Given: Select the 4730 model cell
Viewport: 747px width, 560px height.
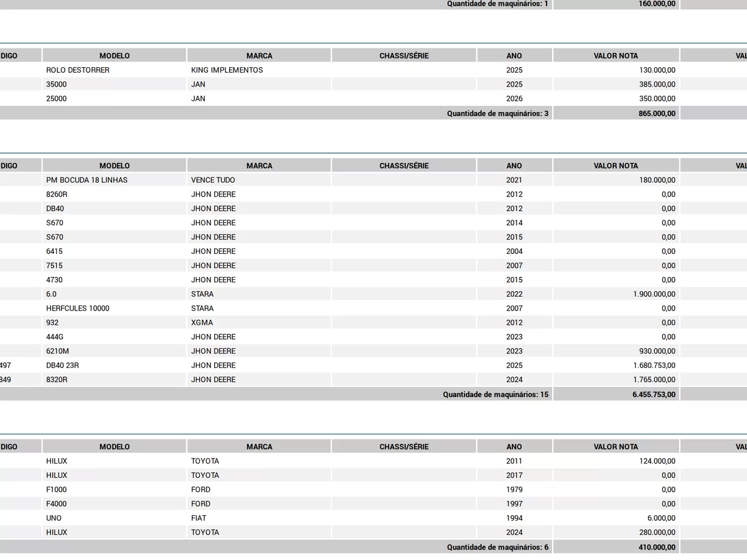Looking at the screenshot, I should [x=115, y=280].
